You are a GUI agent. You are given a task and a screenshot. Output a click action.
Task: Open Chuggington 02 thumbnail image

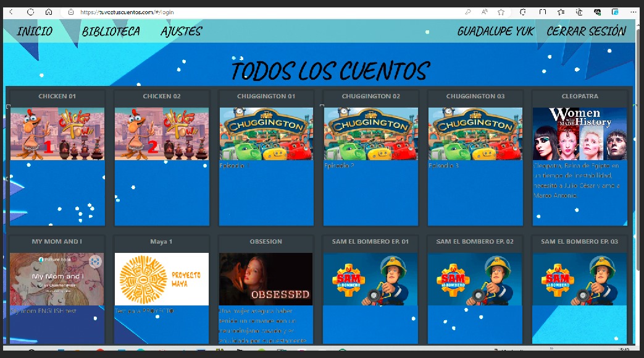(x=371, y=134)
